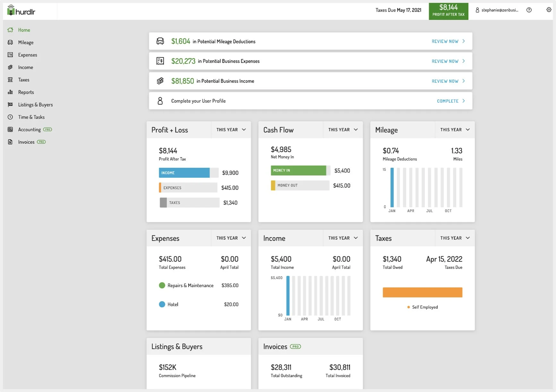
Task: Expand Taxes card This Year dropdown
Action: 455,238
